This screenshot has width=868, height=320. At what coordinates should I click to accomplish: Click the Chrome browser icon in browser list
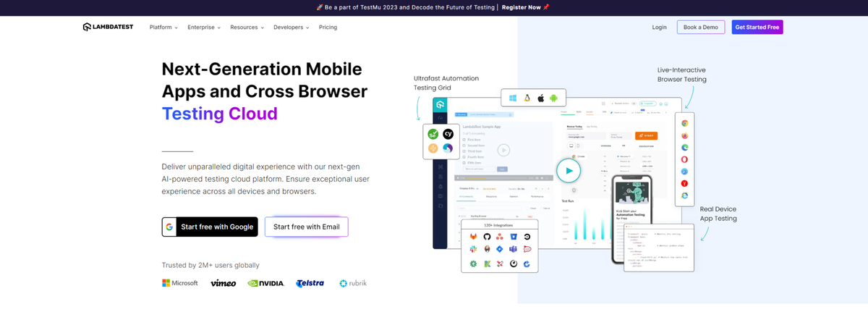pyautogui.click(x=684, y=124)
